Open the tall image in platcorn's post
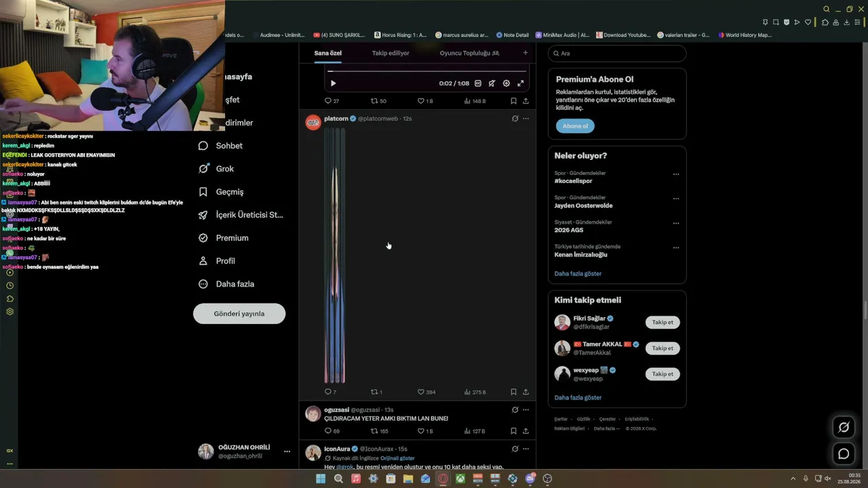The width and height of the screenshot is (868, 488). 334,255
